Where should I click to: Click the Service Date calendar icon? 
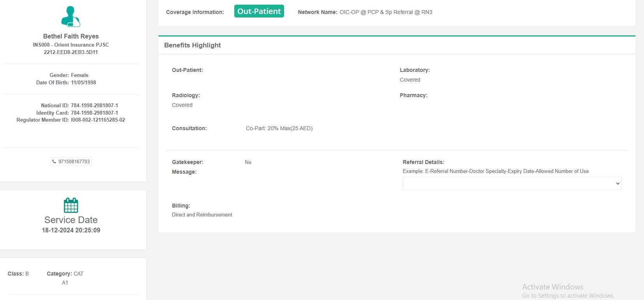coord(71,205)
